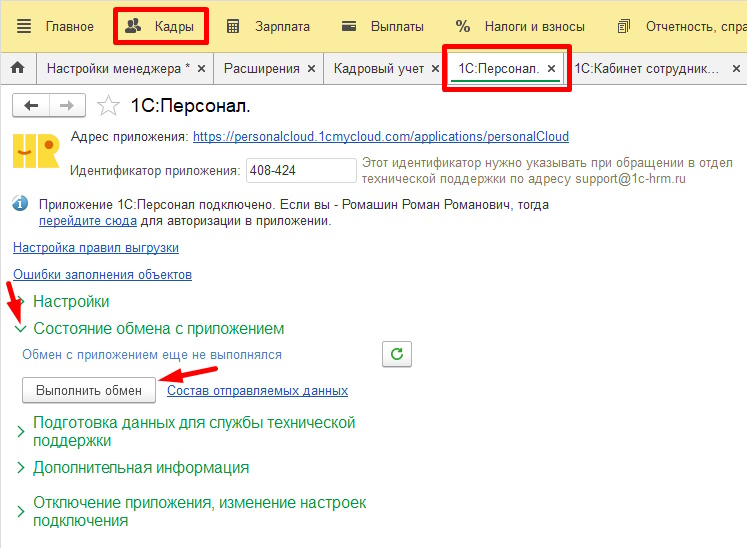Collapse Состояние обмена с приложением group

[x=159, y=329]
